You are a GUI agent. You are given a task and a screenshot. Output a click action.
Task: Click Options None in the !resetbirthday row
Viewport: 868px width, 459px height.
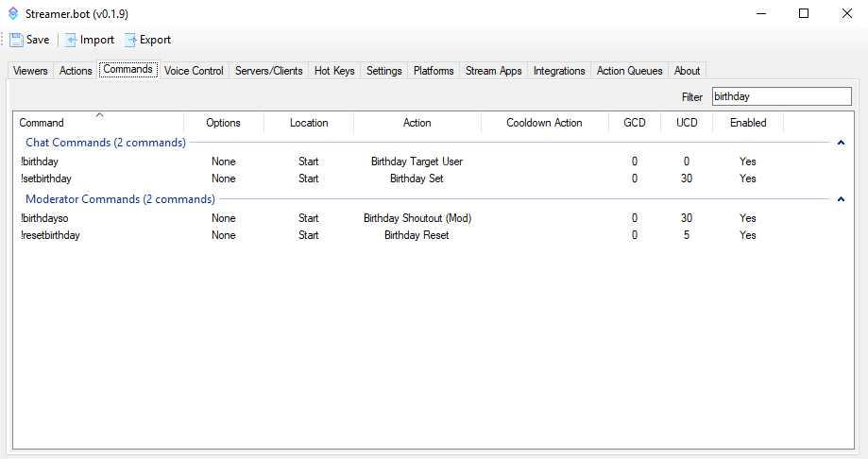click(224, 235)
